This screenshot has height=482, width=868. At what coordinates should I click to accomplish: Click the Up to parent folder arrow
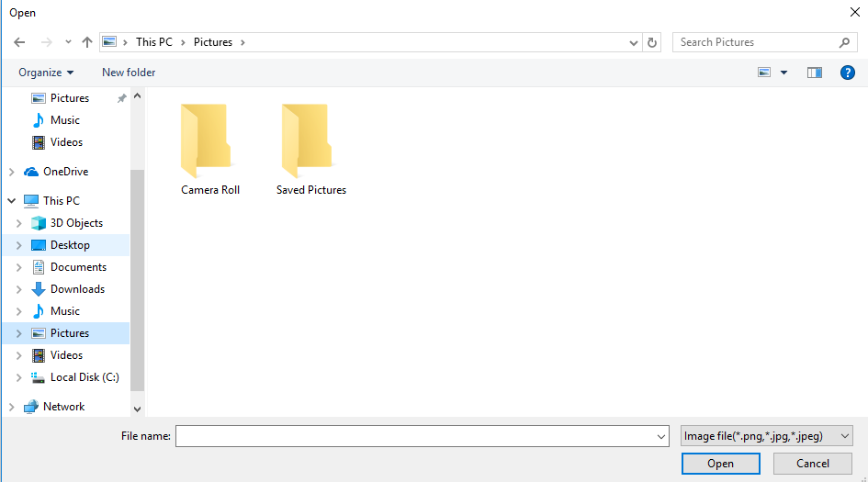(87, 42)
